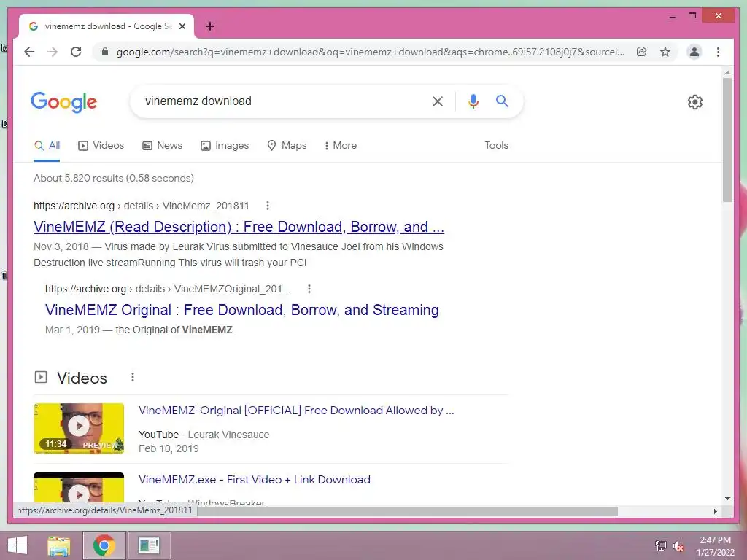Switch to the Images results tab

225,145
